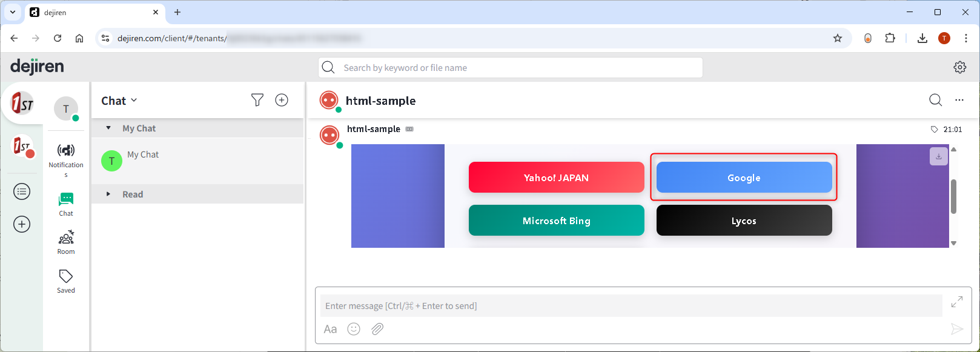Send message with paper plane icon
980x352 pixels.
click(x=957, y=329)
